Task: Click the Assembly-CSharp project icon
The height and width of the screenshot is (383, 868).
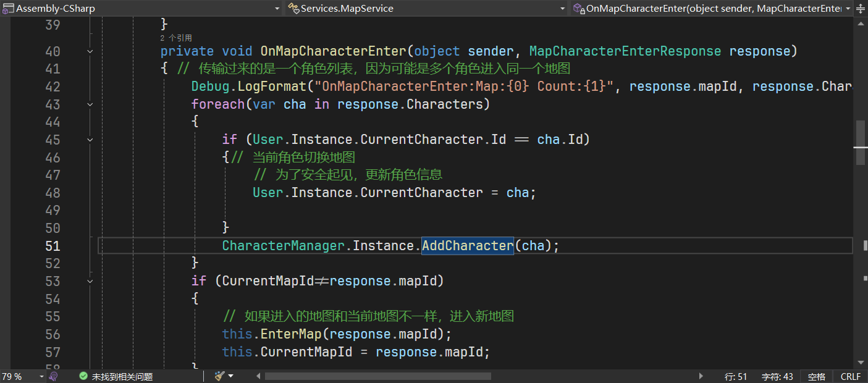Action: tap(8, 9)
